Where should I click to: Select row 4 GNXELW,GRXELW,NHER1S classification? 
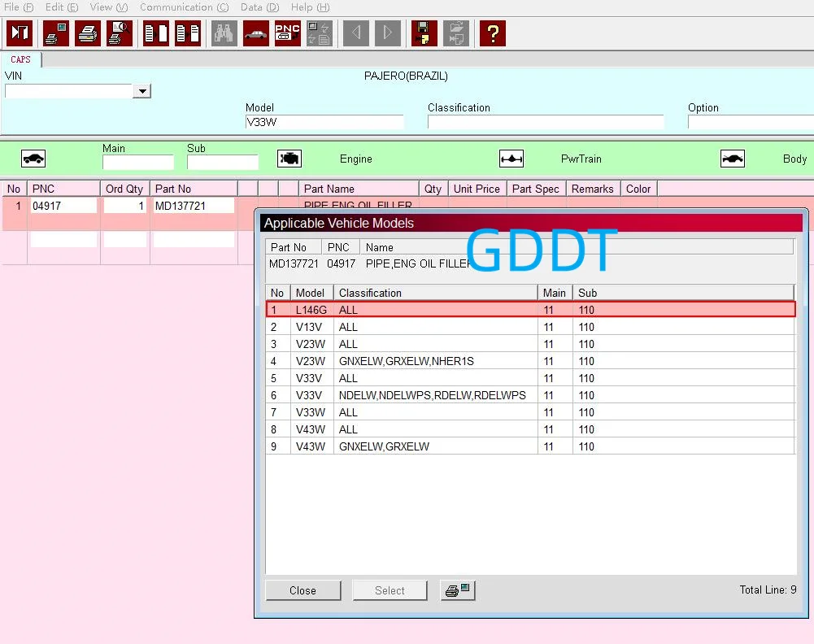pyautogui.click(x=530, y=361)
